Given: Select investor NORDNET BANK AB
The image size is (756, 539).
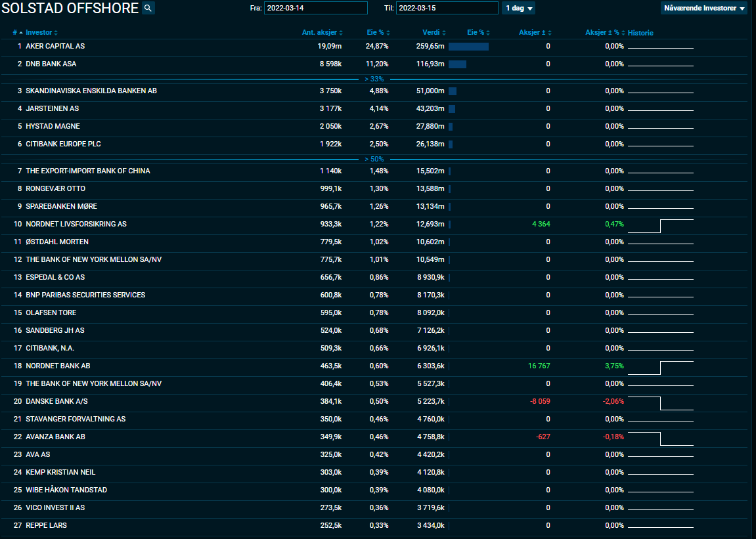Looking at the screenshot, I should [x=58, y=366].
